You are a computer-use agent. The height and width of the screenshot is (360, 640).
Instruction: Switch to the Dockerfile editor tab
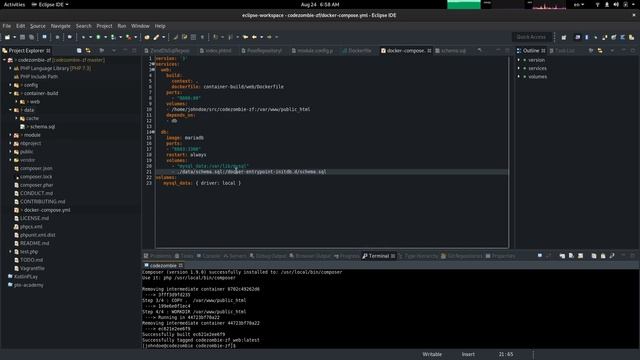(357, 51)
